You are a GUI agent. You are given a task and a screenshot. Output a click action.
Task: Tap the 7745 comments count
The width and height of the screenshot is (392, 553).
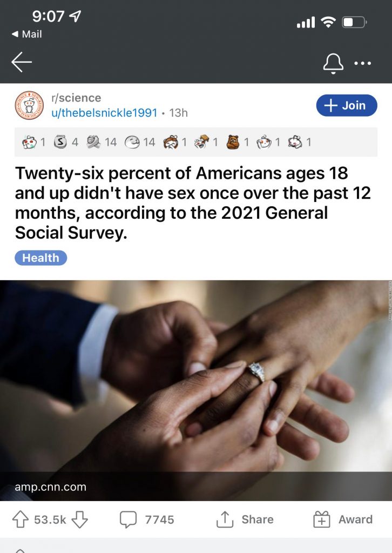click(159, 520)
